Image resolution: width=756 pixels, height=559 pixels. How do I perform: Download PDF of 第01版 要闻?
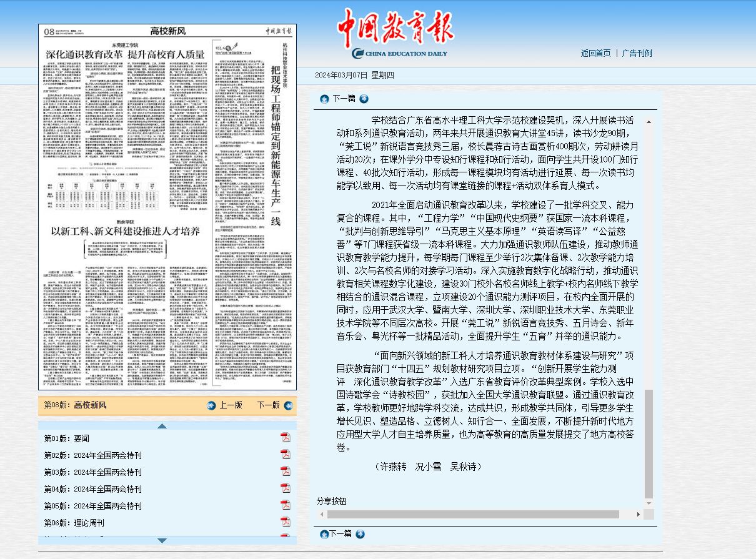pos(286,438)
